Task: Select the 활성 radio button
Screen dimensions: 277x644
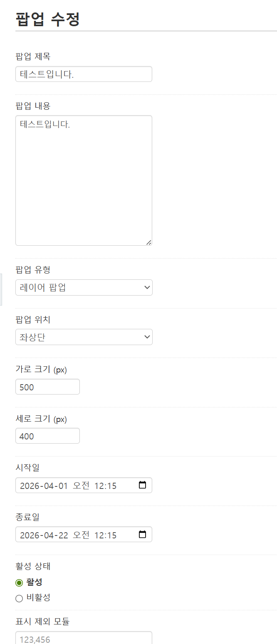Action: point(19,583)
